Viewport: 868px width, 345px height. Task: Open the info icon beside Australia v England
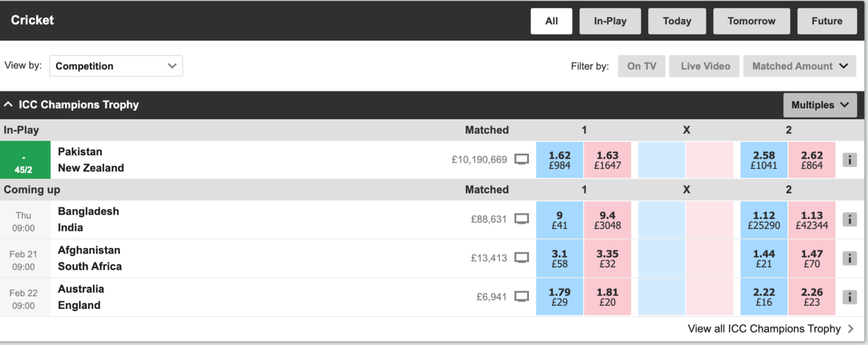pos(849,296)
